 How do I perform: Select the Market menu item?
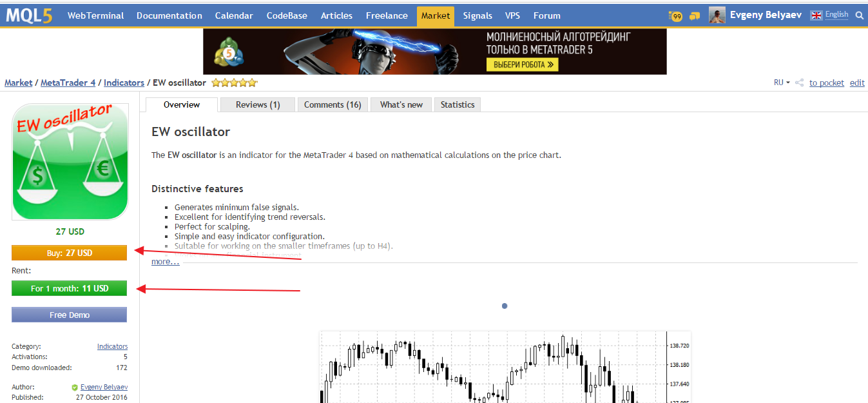(x=436, y=15)
